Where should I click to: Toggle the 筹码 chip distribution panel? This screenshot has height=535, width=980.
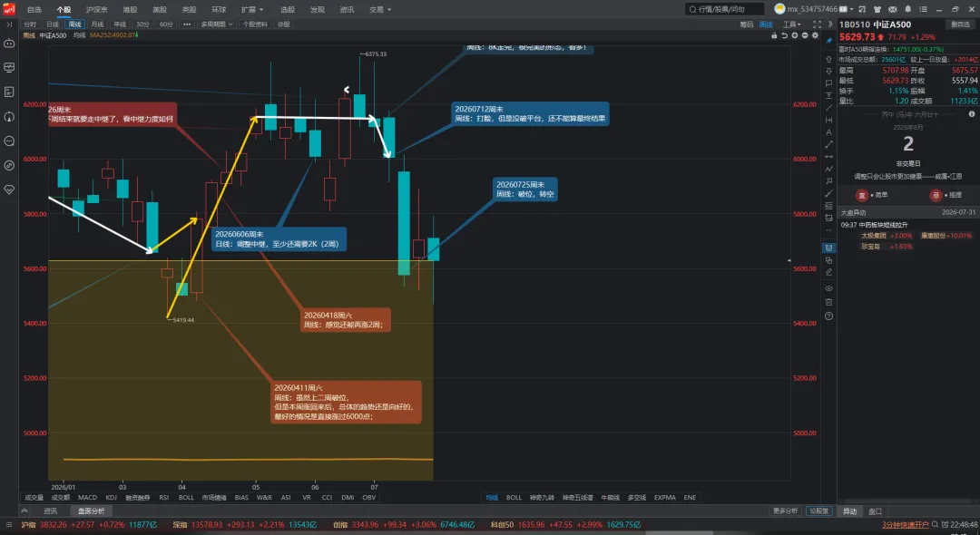pyautogui.click(x=746, y=24)
